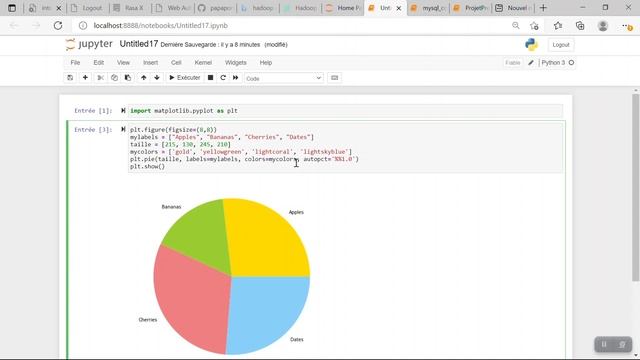Click the Logout button in Jupyter header
640x360 pixels.
560,45
